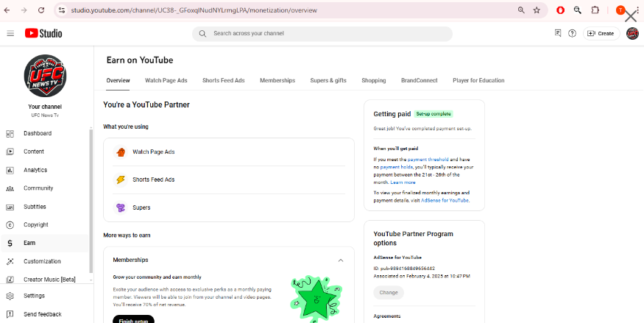
Task: Click the Set-up complete status badge
Action: click(x=434, y=114)
